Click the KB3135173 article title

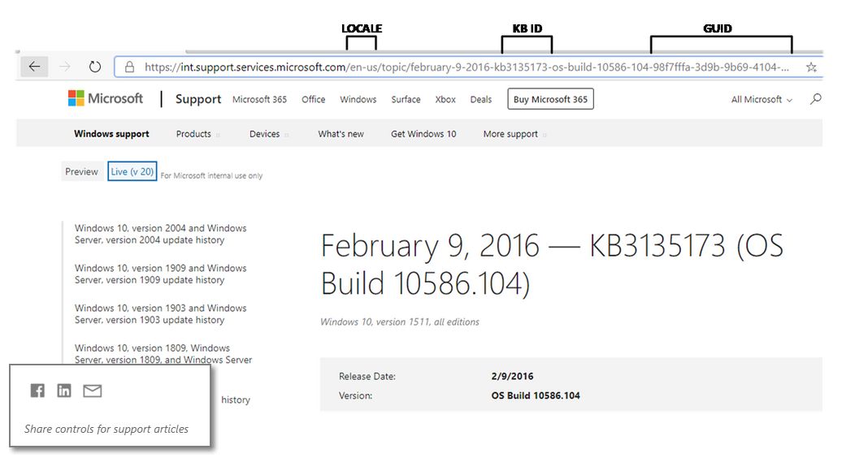[x=552, y=264]
